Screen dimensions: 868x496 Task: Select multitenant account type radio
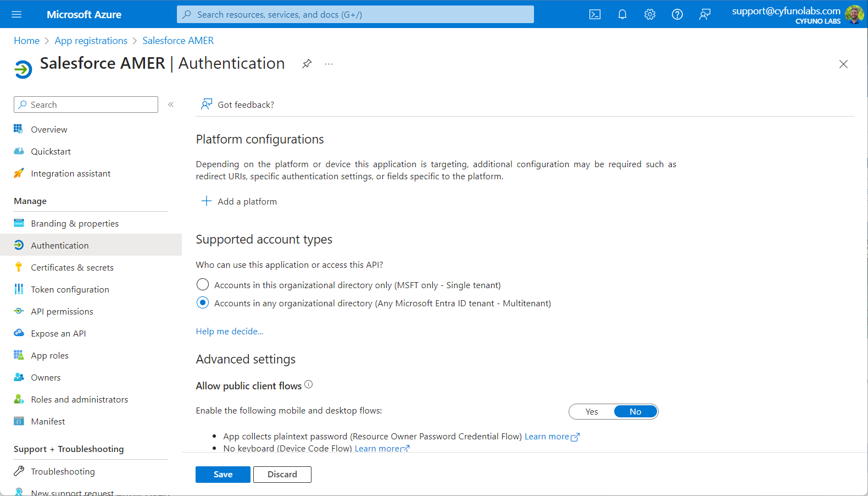[x=203, y=303]
